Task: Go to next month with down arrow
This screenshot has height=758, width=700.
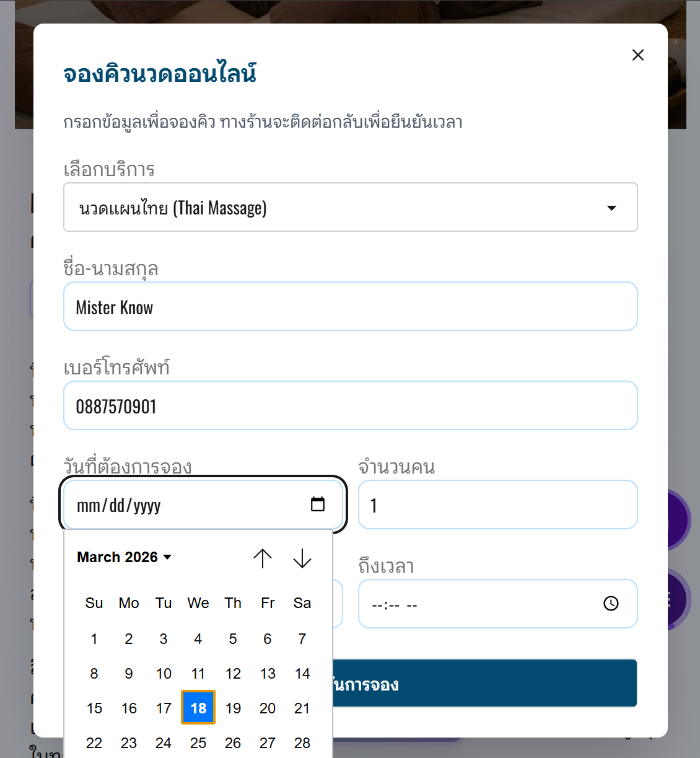Action: click(x=302, y=558)
